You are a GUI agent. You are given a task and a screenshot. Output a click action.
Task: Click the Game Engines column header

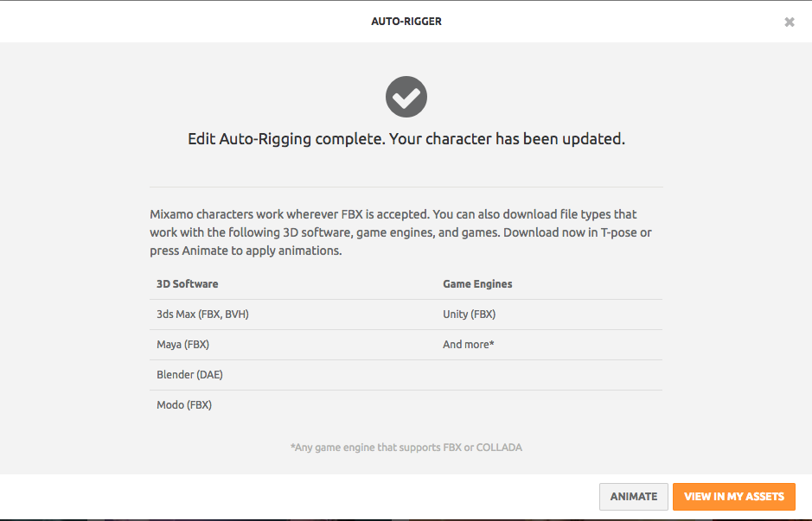(477, 284)
